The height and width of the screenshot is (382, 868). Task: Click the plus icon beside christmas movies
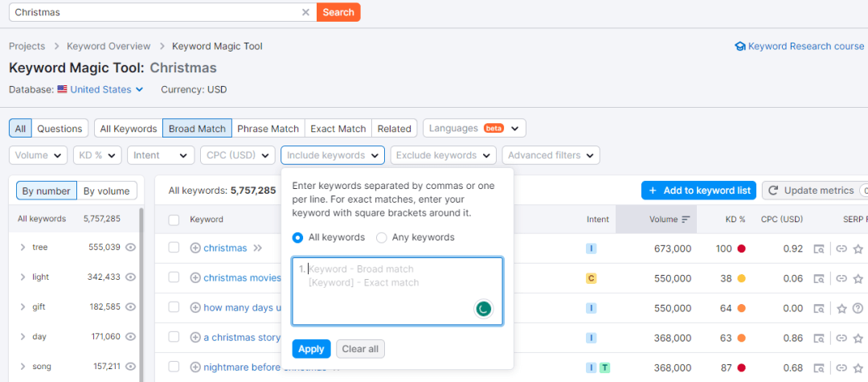click(195, 278)
